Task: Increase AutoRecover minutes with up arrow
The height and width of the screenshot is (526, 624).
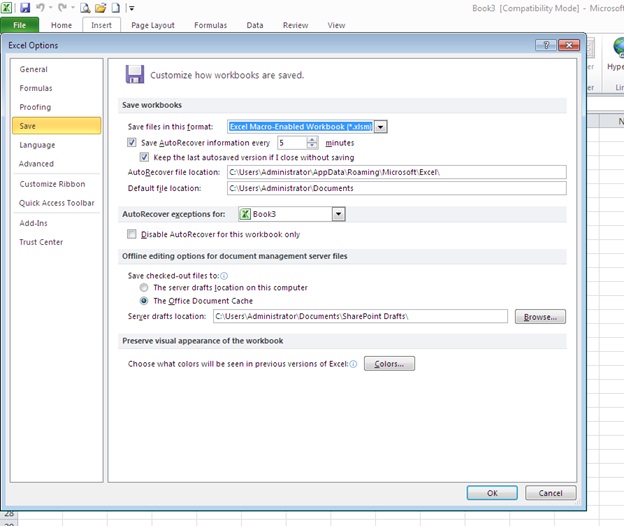Action: coord(312,139)
